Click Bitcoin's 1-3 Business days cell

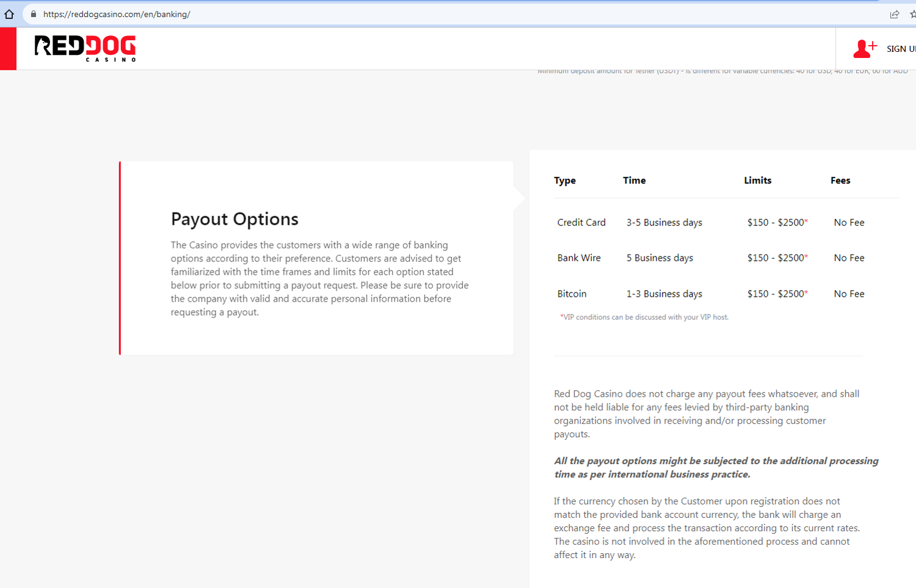[664, 294]
